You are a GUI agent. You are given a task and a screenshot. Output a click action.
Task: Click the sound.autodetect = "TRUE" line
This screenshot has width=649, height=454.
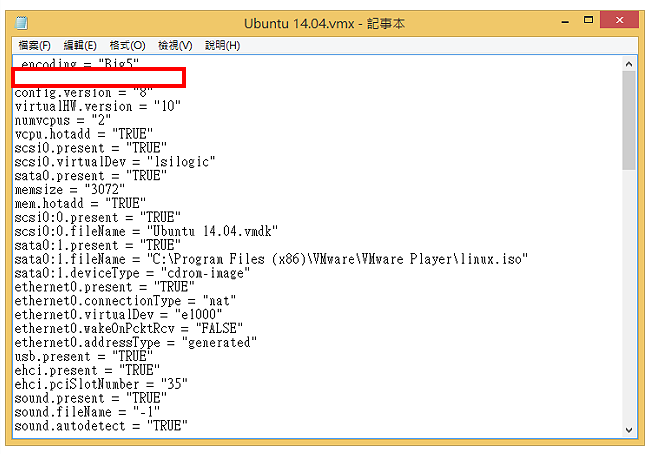(x=101, y=426)
